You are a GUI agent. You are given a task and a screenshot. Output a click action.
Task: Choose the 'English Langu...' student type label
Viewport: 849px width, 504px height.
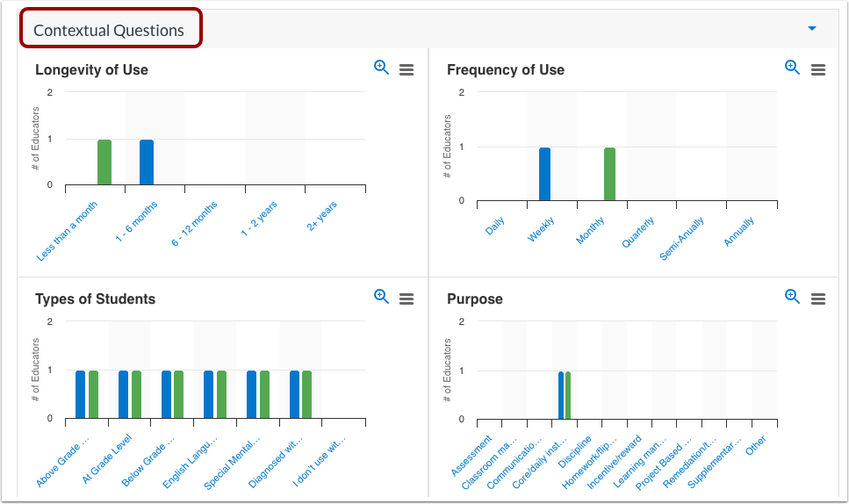tap(190, 462)
